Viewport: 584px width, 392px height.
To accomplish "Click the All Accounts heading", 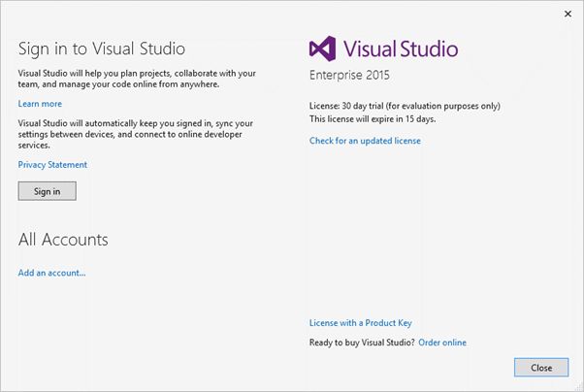I will 63,240.
